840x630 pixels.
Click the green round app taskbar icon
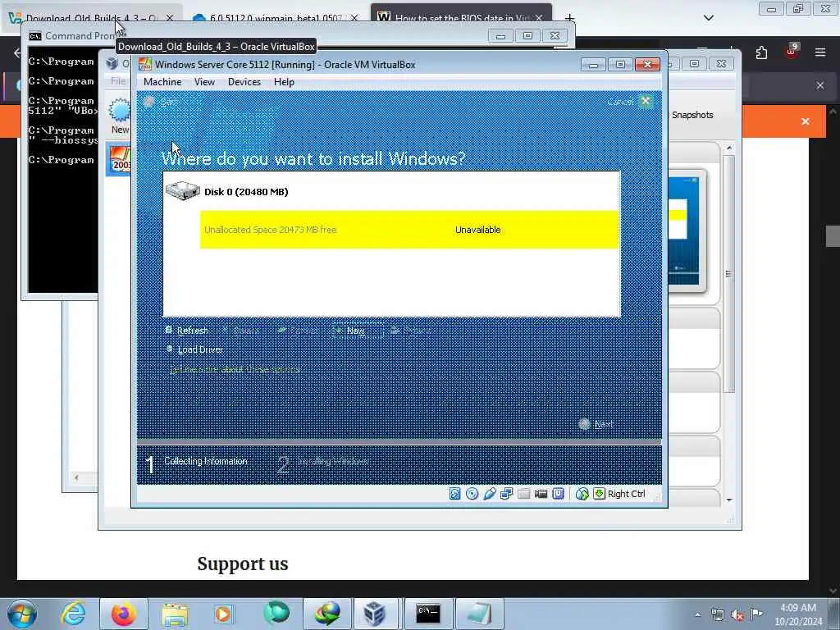(276, 613)
